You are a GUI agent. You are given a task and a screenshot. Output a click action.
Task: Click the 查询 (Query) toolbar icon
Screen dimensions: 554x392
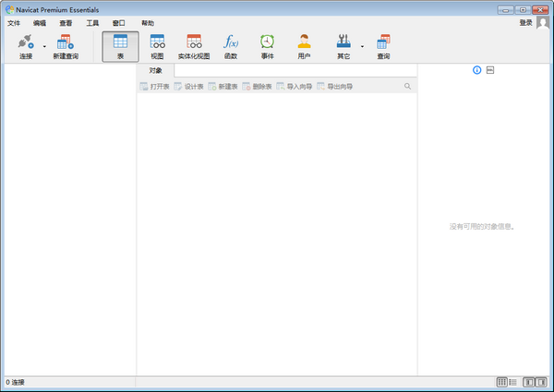tap(383, 44)
